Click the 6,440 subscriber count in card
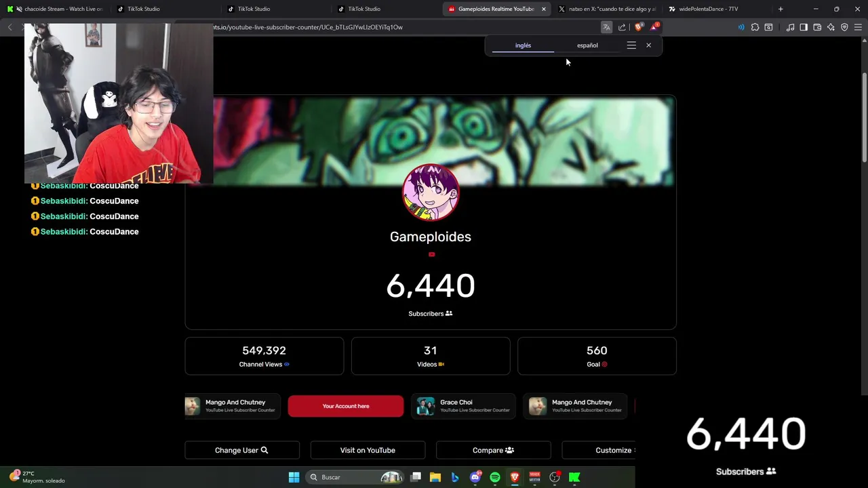868x488 pixels. tap(431, 286)
